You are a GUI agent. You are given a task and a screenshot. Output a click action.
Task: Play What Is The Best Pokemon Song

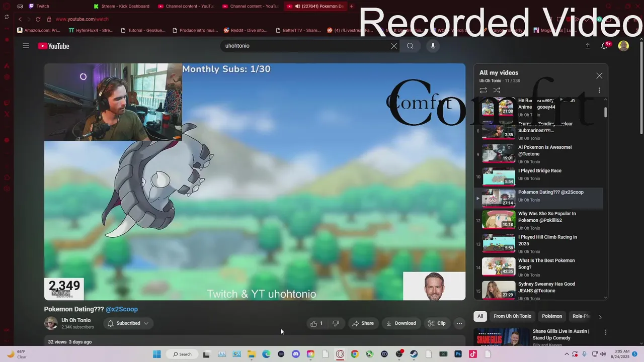point(538,267)
